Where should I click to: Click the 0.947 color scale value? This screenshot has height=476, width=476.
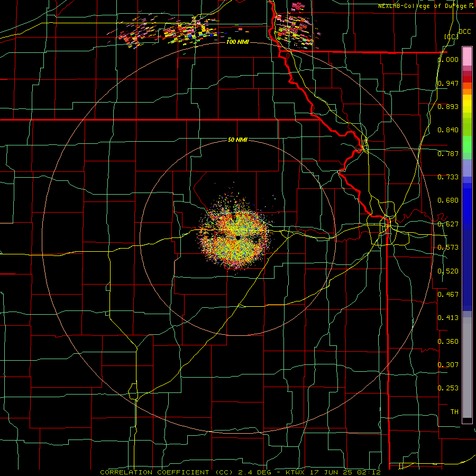pyautogui.click(x=448, y=83)
